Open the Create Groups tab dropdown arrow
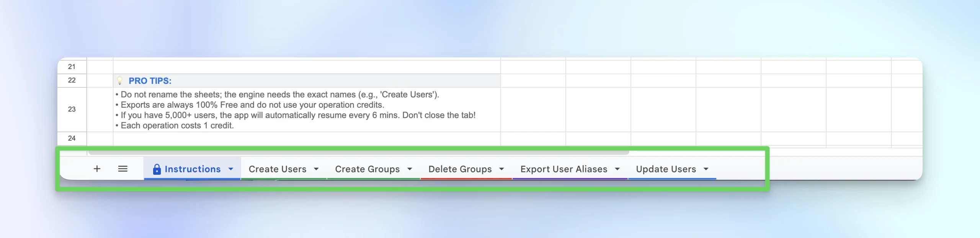The height and width of the screenshot is (238, 980). [x=410, y=169]
